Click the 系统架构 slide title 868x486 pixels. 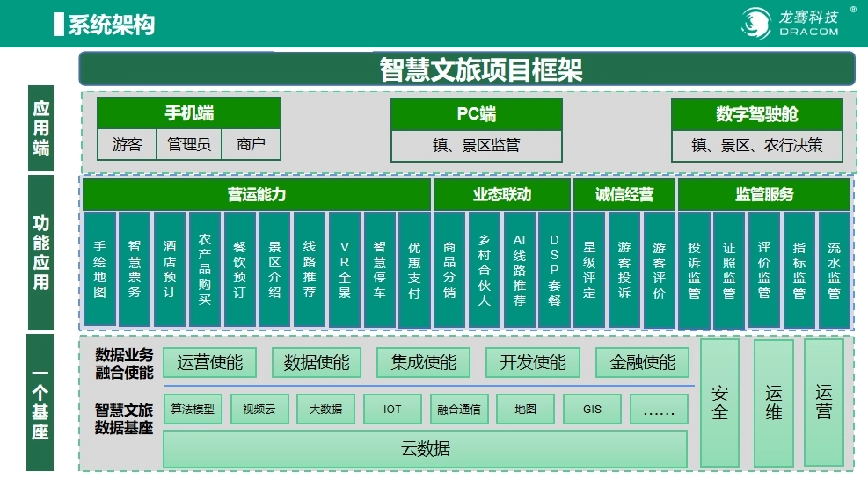tap(111, 25)
